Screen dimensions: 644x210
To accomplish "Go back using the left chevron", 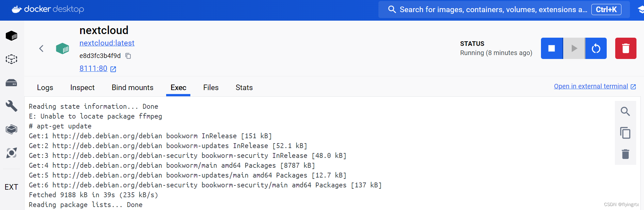I will coord(41,48).
